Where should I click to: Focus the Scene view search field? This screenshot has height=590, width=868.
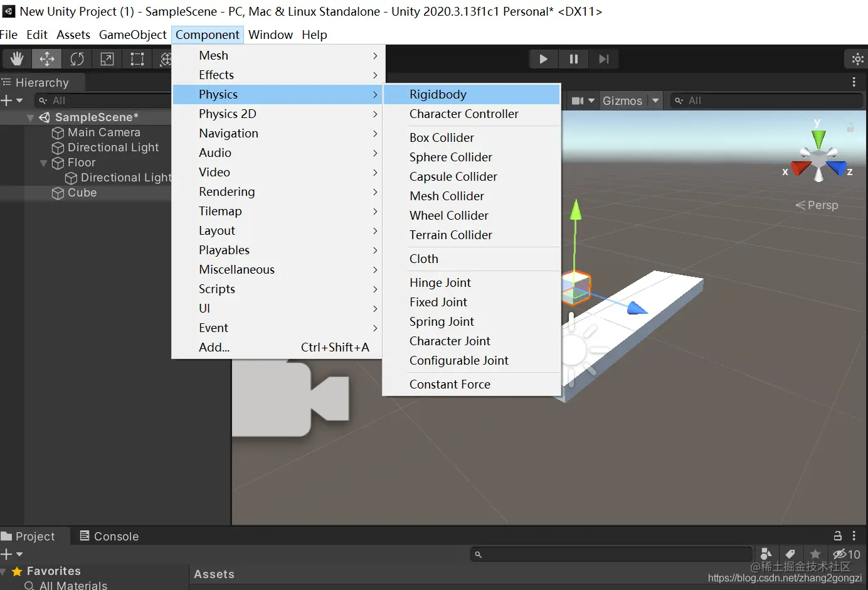[766, 100]
